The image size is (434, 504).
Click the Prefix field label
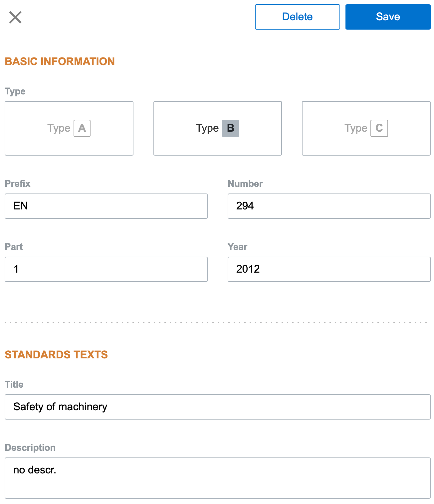pyautogui.click(x=18, y=184)
